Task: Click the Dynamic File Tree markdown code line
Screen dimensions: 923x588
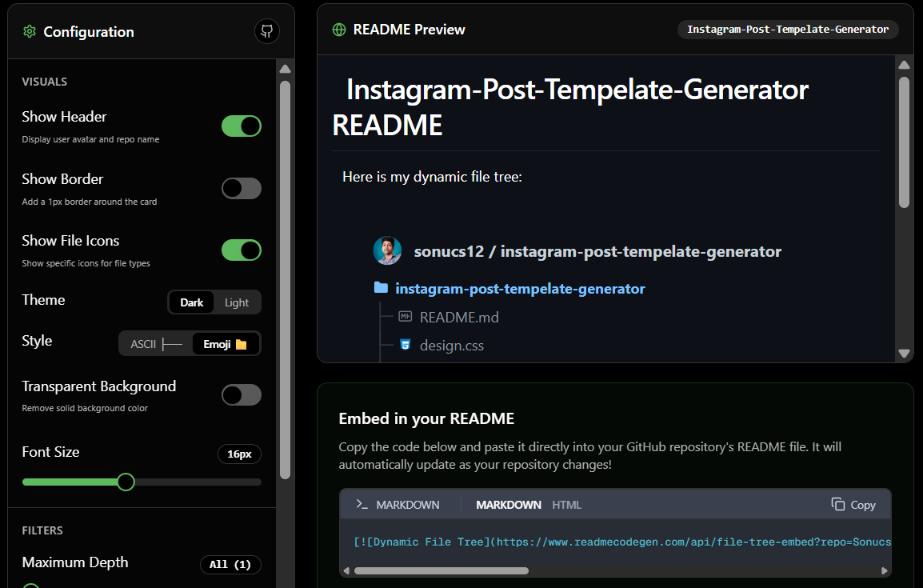Action: click(x=622, y=542)
